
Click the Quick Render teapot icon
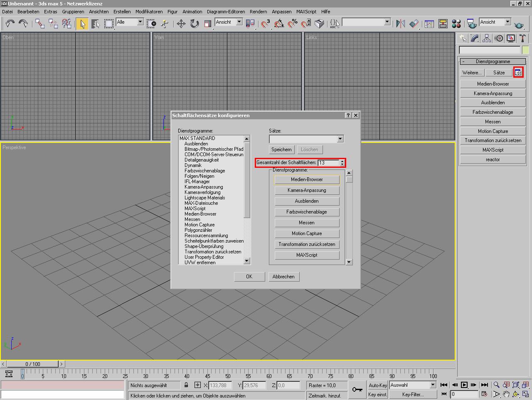(519, 25)
